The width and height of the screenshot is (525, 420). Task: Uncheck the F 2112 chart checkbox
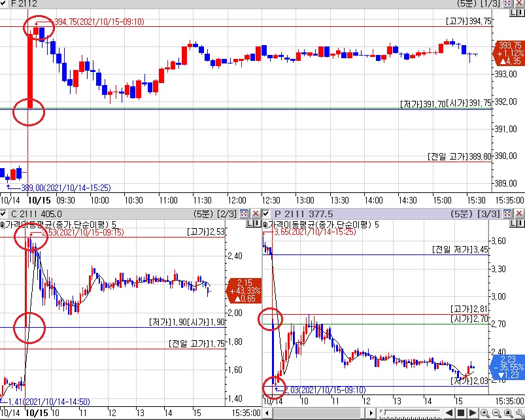click(3, 3)
